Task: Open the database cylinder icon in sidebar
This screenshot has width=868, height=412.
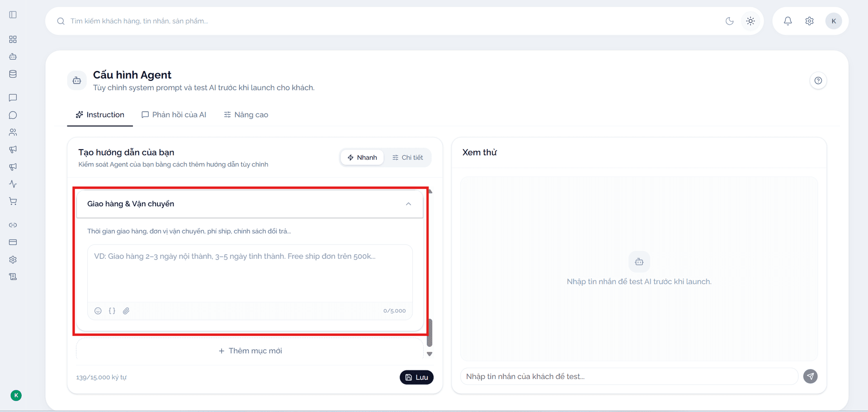Action: [x=13, y=74]
